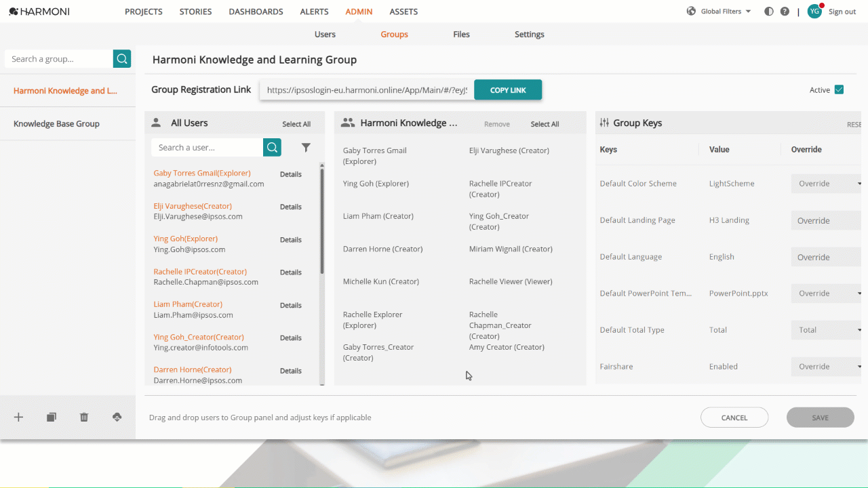Open Details for Ying Goh(Explorer)
This screenshot has width=868, height=488.
tap(291, 239)
